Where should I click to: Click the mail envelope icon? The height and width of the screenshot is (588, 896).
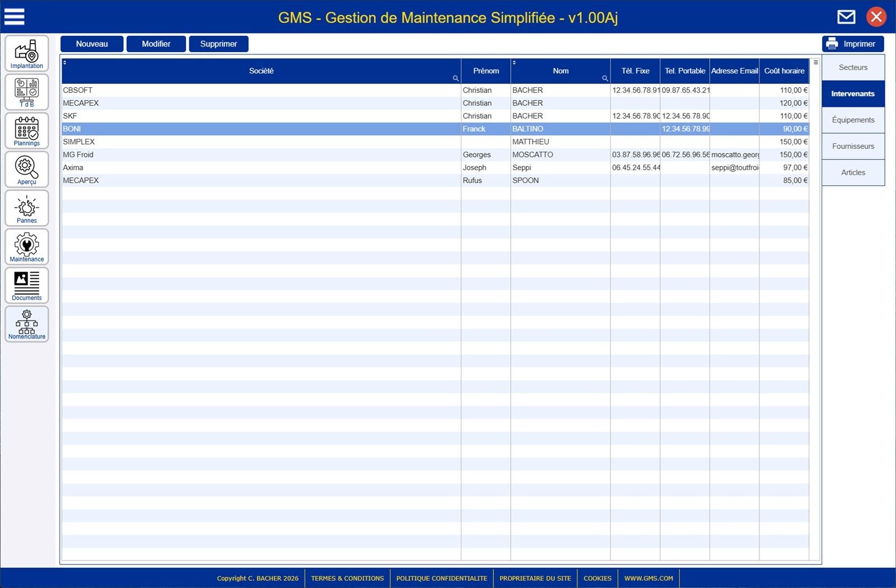click(x=846, y=17)
